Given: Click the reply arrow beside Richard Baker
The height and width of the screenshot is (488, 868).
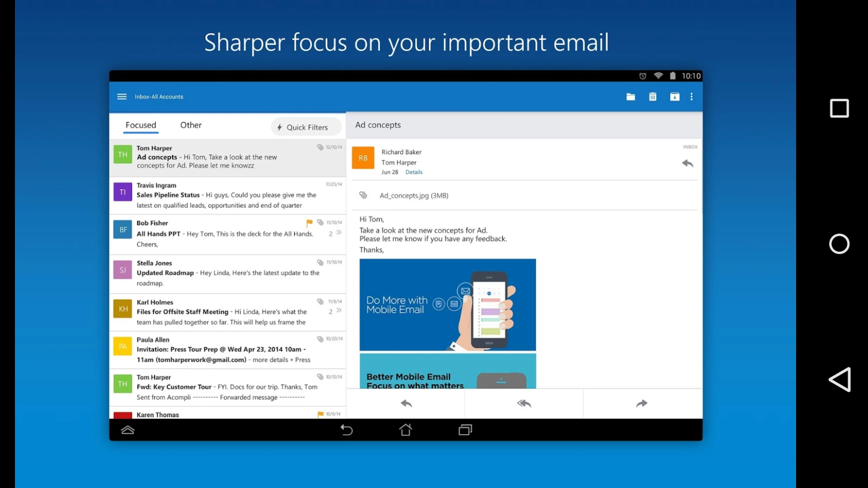Looking at the screenshot, I should (x=688, y=164).
